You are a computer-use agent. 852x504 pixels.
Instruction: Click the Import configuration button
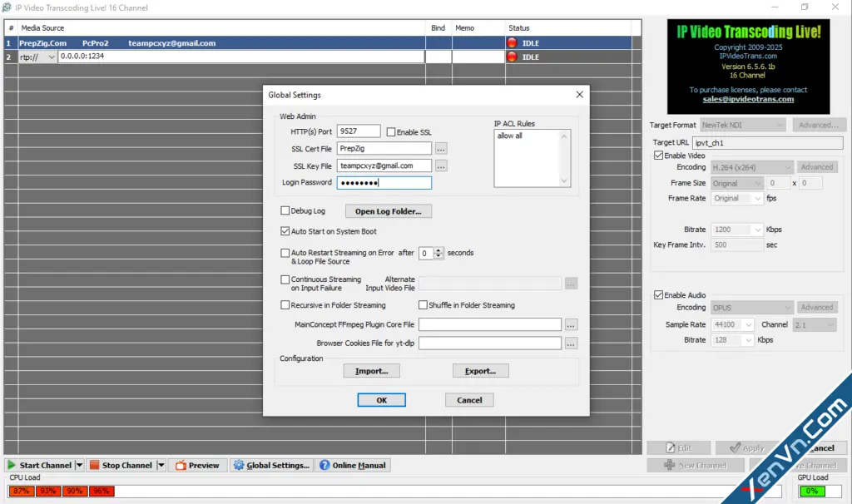click(x=372, y=371)
